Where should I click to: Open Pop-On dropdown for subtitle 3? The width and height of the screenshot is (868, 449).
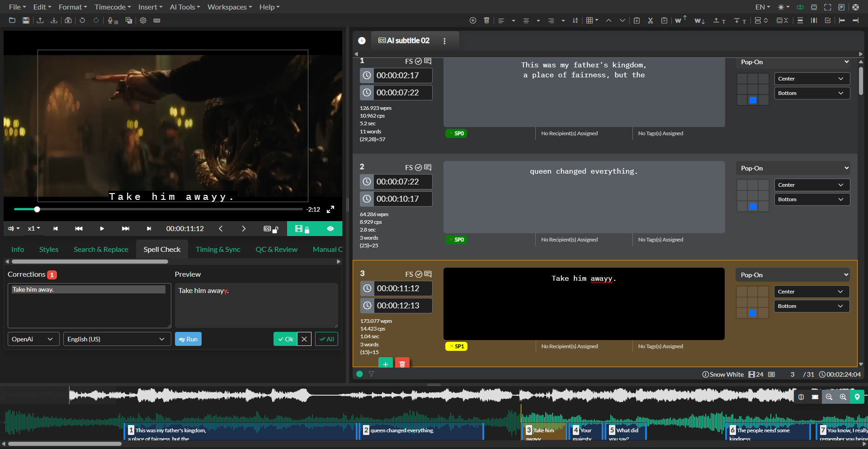(x=793, y=275)
